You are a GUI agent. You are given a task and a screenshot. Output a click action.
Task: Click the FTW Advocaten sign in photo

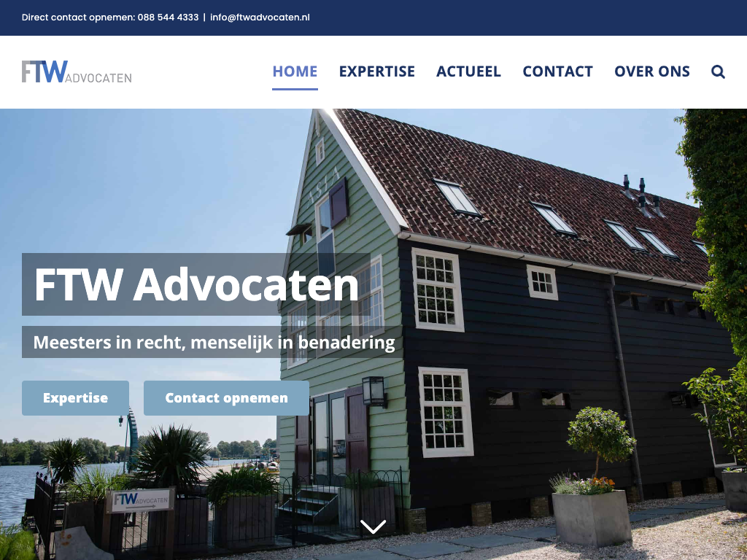pyautogui.click(x=141, y=500)
